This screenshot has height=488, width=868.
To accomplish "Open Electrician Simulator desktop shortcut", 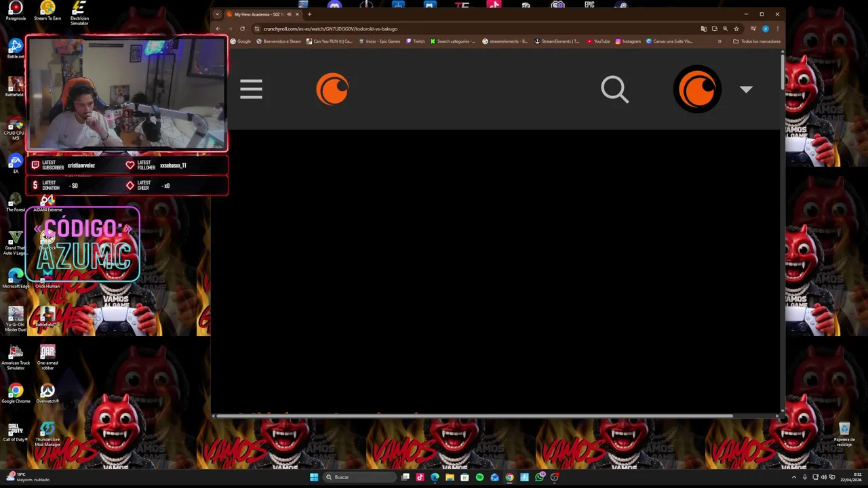I will (79, 13).
